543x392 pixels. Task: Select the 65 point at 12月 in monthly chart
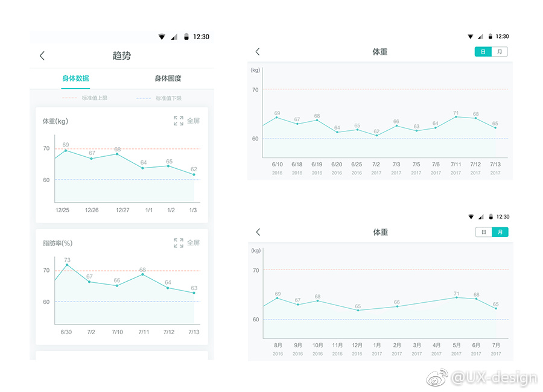358,310
